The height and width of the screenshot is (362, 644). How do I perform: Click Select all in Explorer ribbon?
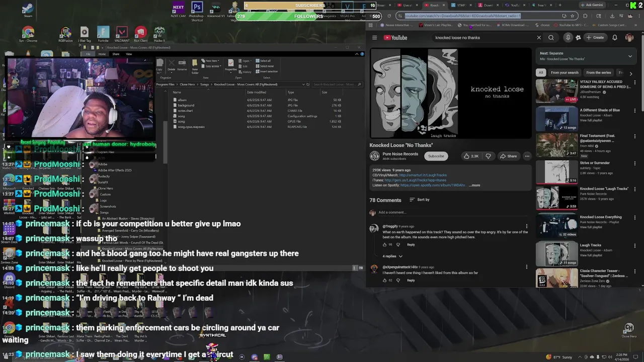pyautogui.click(x=263, y=61)
